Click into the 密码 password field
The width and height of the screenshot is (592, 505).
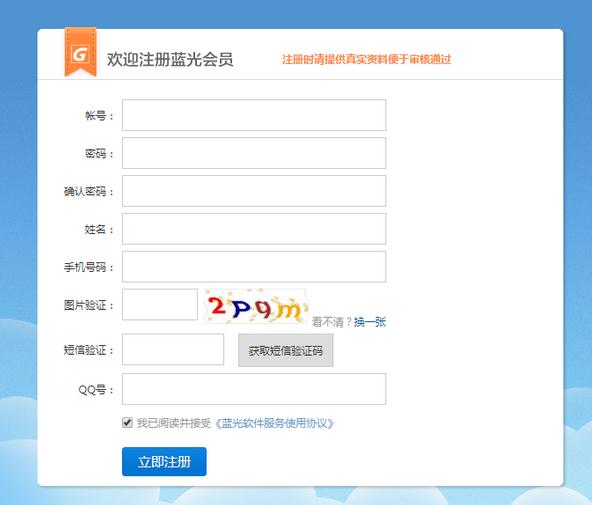pos(254,153)
